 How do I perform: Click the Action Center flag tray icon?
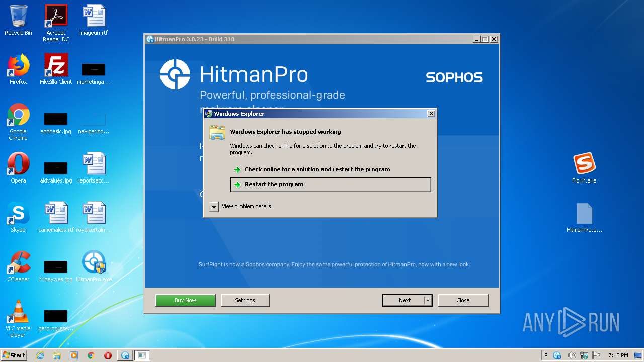(596, 355)
